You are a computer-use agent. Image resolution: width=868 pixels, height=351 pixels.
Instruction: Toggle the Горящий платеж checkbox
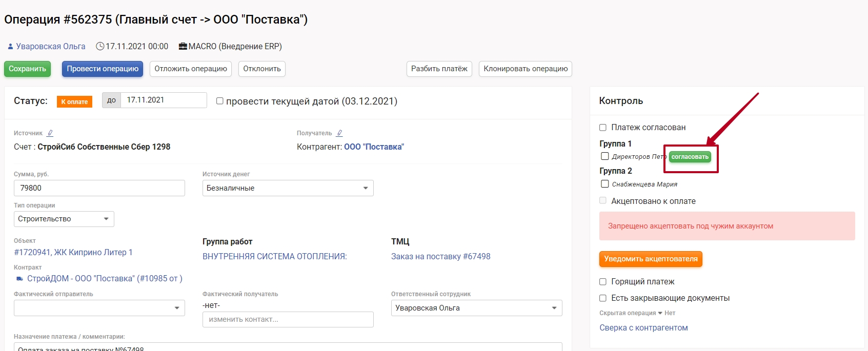tap(603, 282)
